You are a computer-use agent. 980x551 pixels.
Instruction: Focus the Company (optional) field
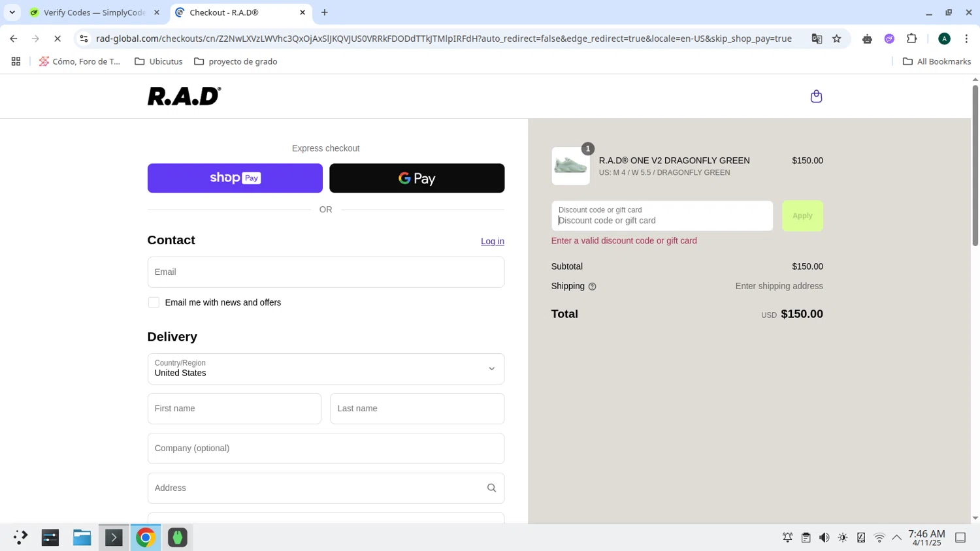(x=326, y=449)
